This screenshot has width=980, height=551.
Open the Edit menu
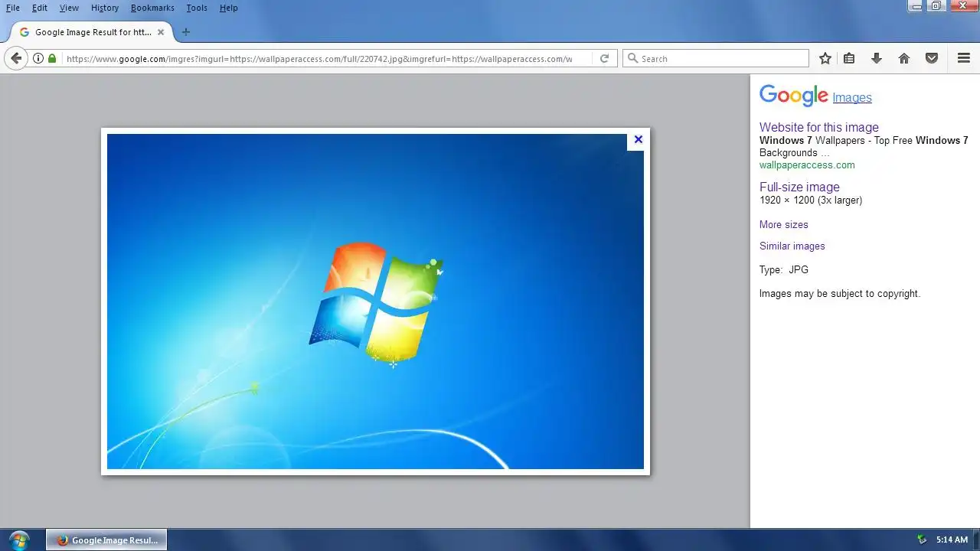[x=40, y=8]
